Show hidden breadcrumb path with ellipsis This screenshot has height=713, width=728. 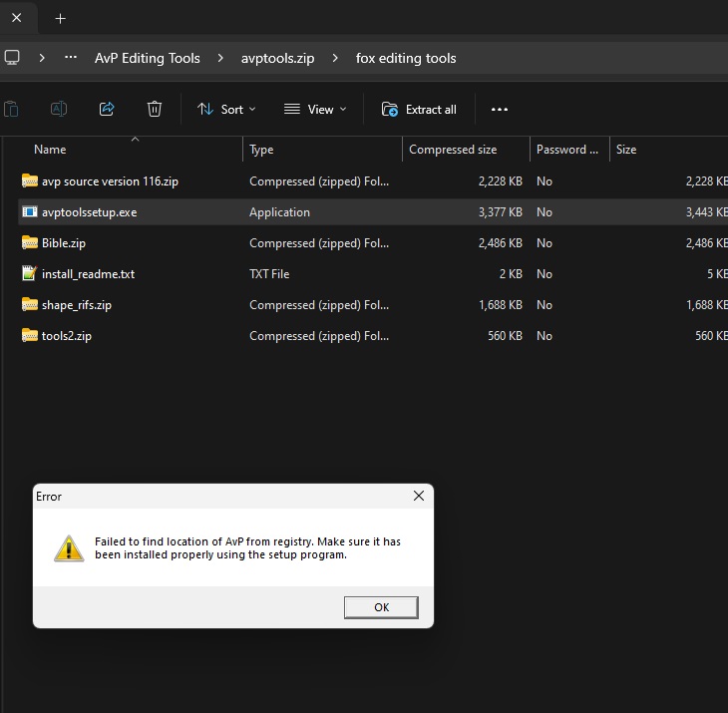(71, 58)
